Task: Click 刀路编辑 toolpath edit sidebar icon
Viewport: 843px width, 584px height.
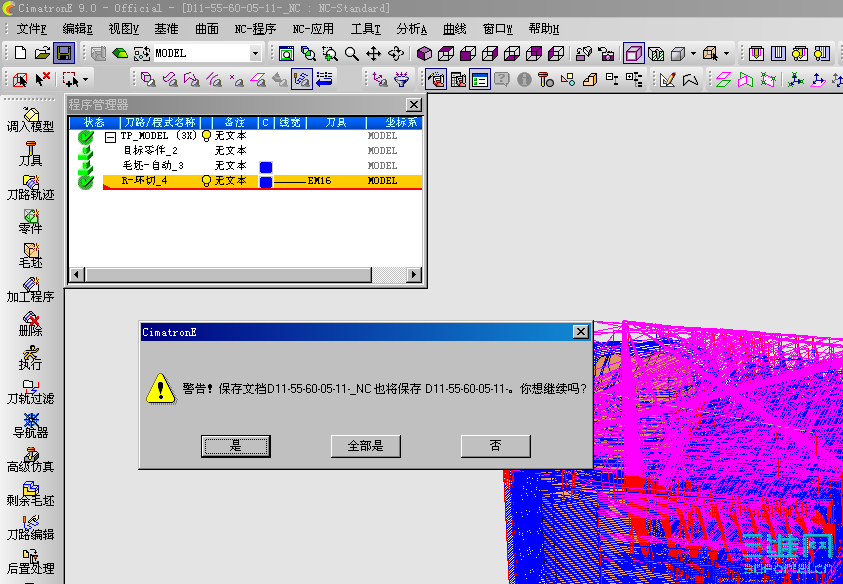Action: coord(31,529)
